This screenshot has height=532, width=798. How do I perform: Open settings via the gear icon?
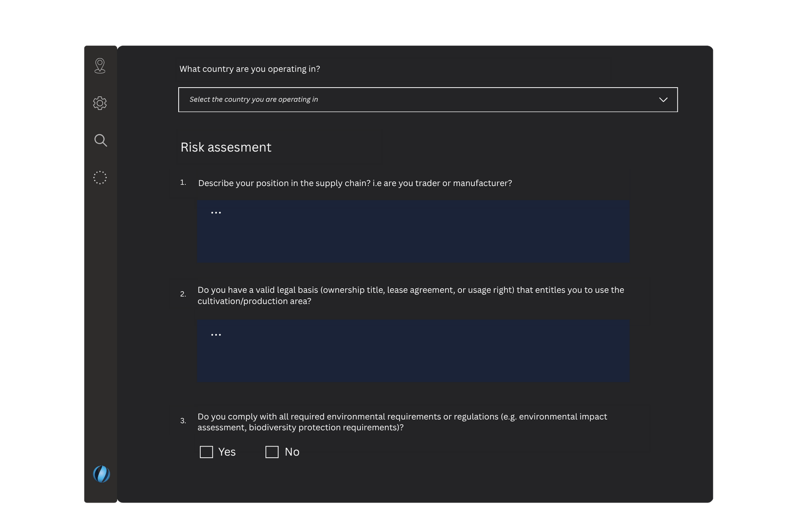[100, 103]
